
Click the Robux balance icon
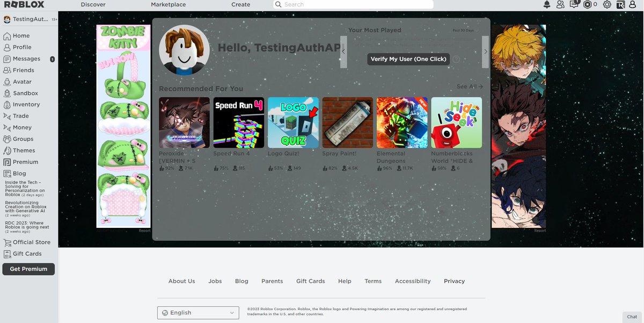pos(588,5)
